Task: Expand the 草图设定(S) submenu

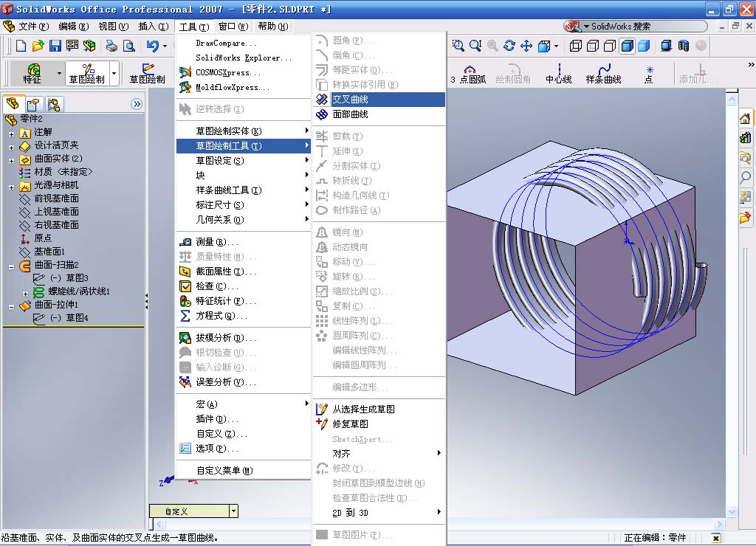Action: (244, 160)
